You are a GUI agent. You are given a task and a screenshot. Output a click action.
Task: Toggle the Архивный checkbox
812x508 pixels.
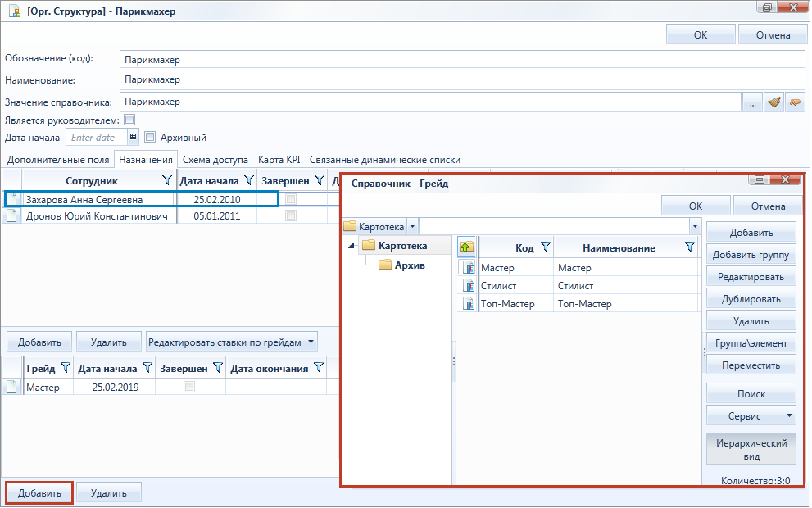tap(150, 137)
